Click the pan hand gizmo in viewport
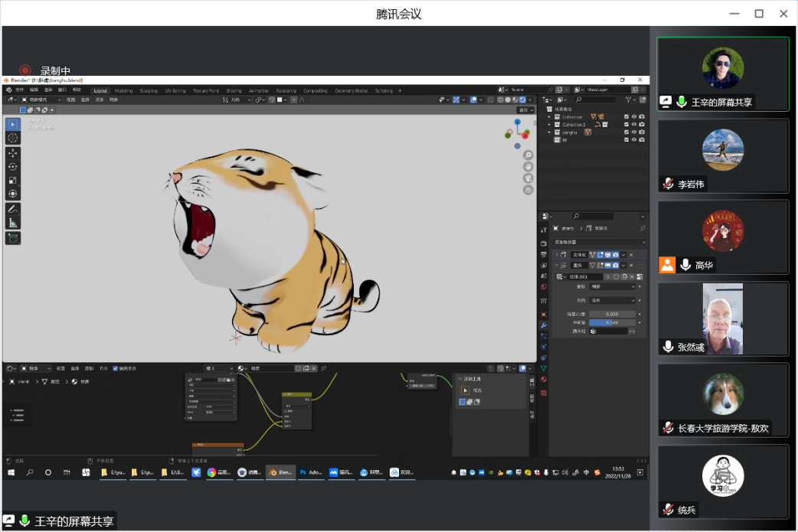 [528, 166]
